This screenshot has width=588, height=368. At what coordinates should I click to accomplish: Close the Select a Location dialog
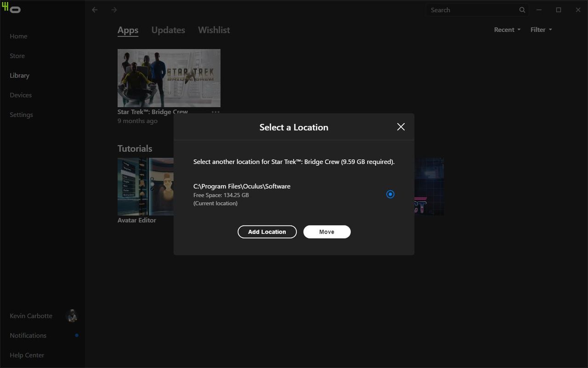[x=401, y=127]
